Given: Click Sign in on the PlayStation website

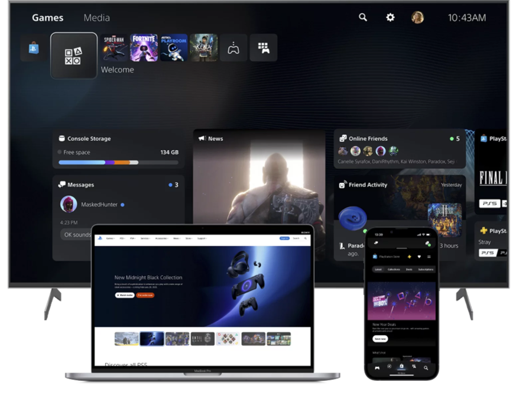Looking at the screenshot, I should pyautogui.click(x=285, y=238).
